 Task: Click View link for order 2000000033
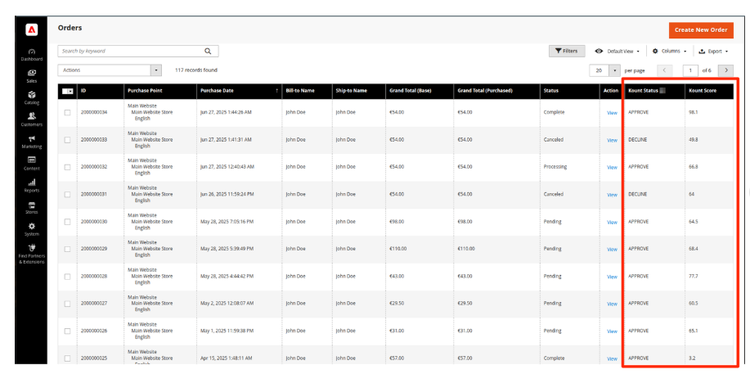pos(612,140)
